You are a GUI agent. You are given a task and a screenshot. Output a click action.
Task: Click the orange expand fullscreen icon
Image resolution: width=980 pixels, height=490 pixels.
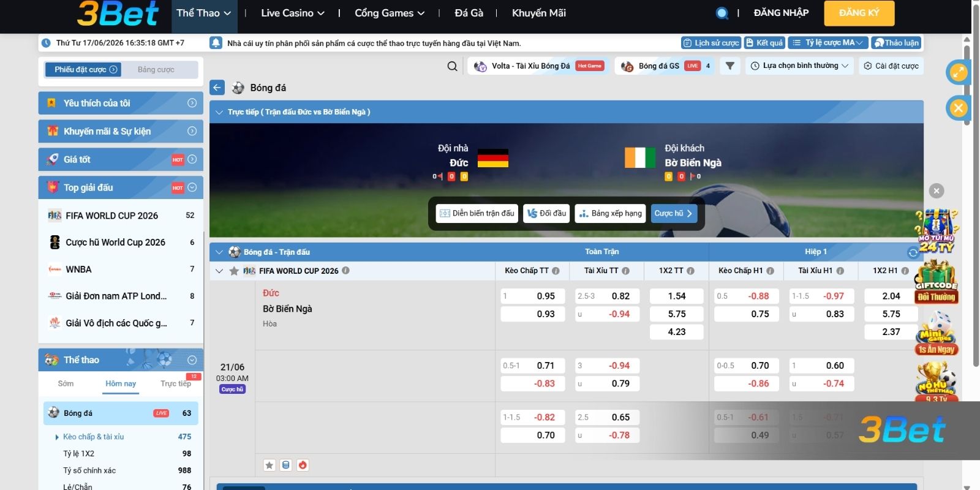coord(958,72)
